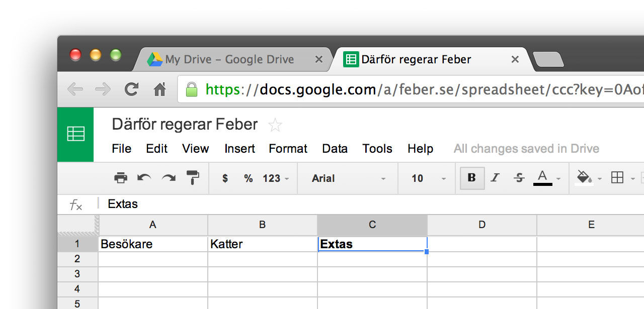The height and width of the screenshot is (309, 644).
Task: Open the fill color bucket
Action: [x=584, y=178]
